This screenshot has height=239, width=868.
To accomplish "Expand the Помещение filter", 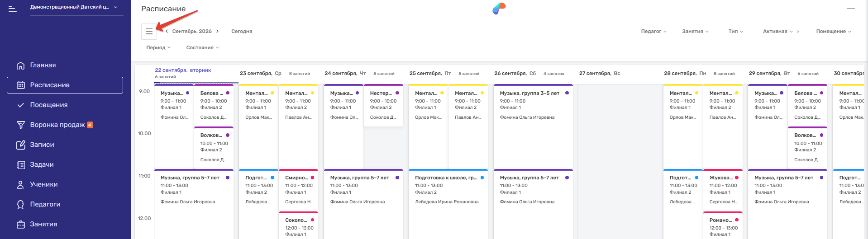I will coord(834,31).
